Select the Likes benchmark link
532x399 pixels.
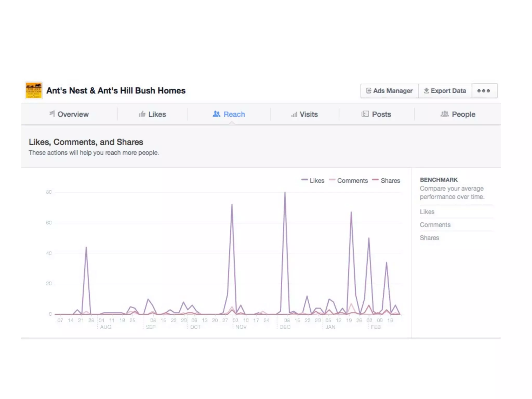[x=427, y=212]
